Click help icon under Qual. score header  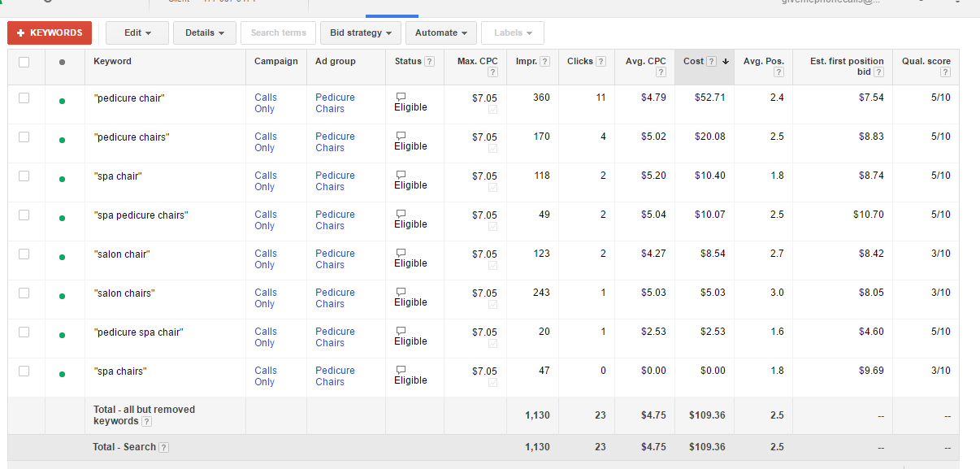click(x=945, y=72)
